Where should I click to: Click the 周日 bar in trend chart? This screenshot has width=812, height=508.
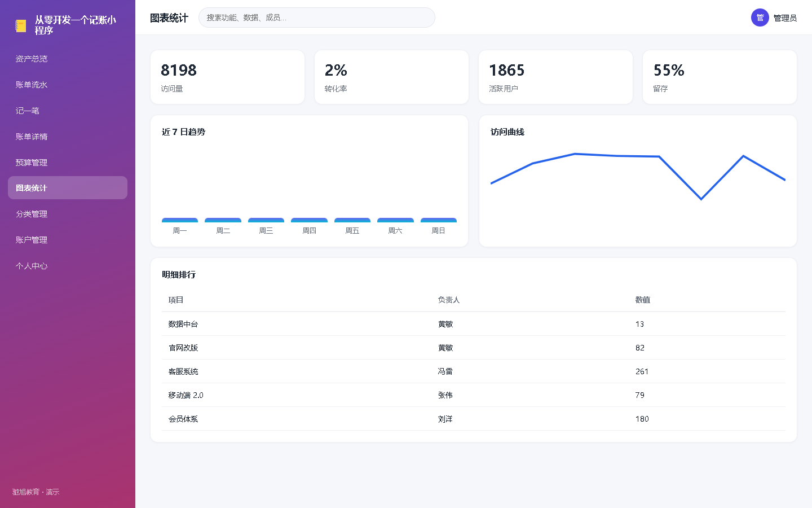point(439,220)
